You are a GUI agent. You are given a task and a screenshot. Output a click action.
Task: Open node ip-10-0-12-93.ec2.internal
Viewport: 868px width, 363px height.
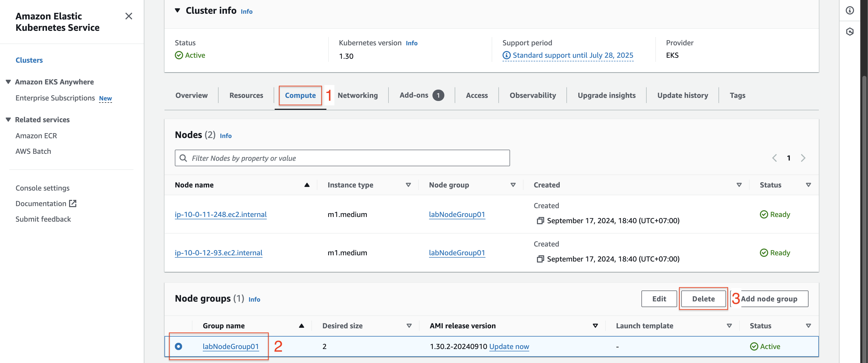click(x=218, y=253)
